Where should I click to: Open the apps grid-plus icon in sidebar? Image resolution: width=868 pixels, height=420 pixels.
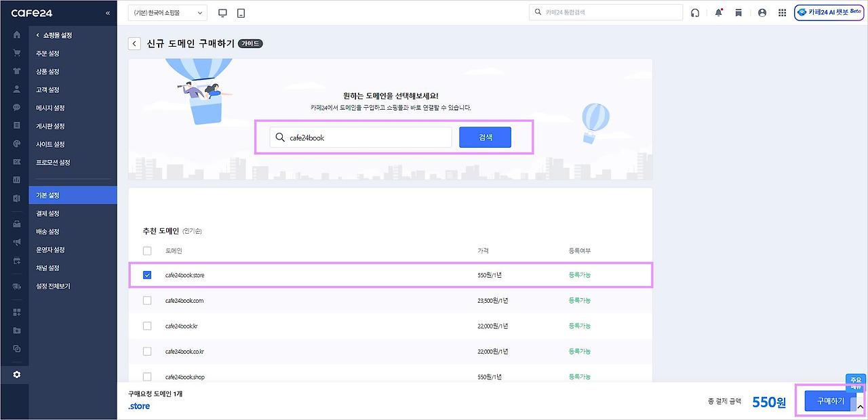tap(17, 312)
